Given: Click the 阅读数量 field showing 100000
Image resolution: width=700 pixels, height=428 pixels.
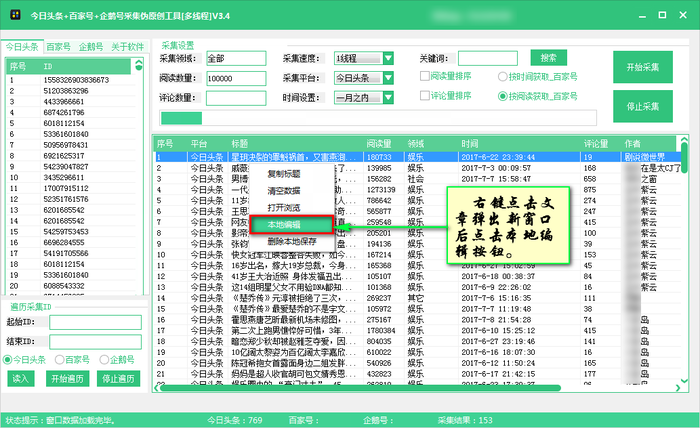Looking at the screenshot, I should (236, 78).
